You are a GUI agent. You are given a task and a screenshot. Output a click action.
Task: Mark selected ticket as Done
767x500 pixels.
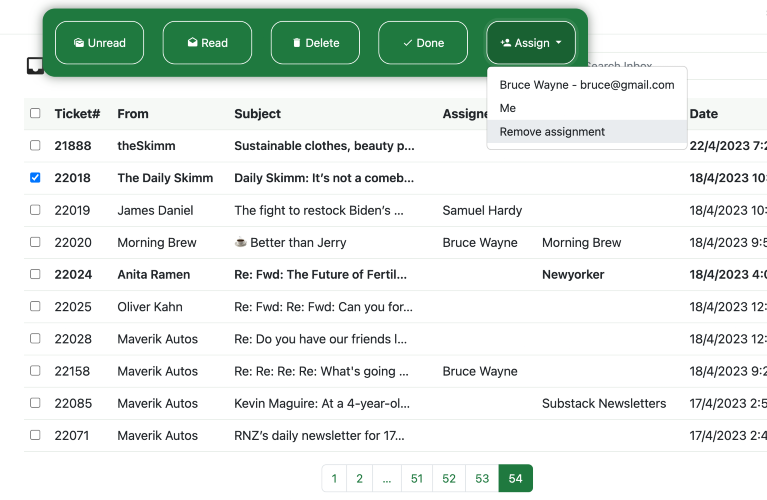(423, 43)
